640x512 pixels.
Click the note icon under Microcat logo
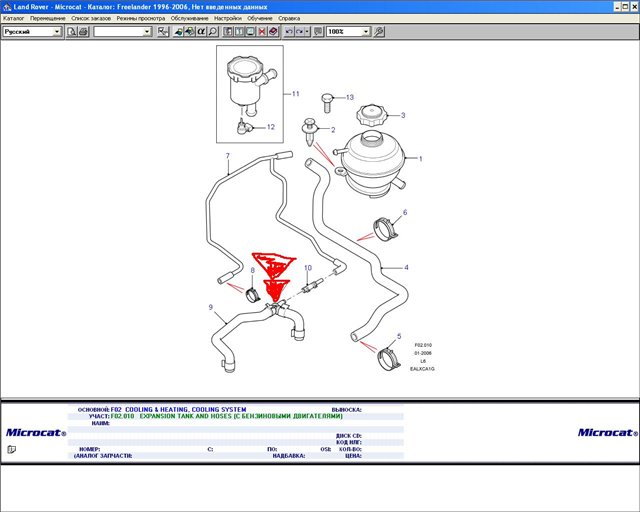click(11, 450)
